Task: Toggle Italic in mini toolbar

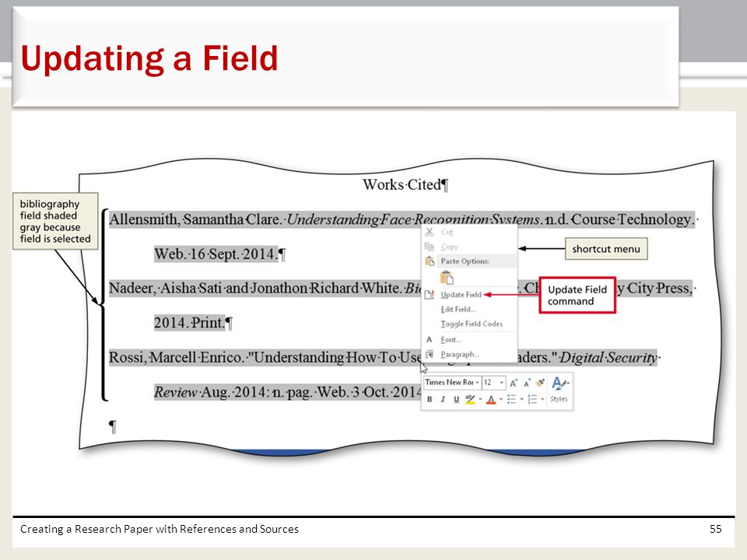Action: pos(443,399)
